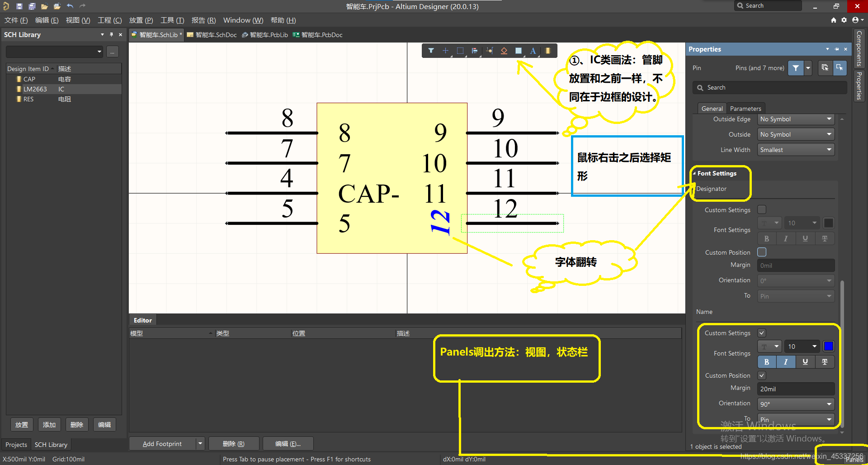
Task: Open the Outside symbol dropdown
Action: [796, 134]
